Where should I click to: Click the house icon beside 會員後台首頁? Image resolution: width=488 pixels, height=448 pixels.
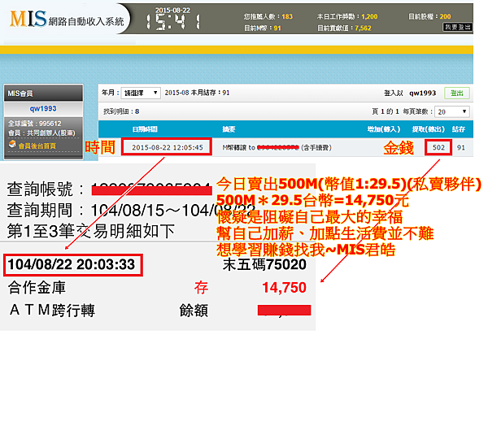pos(12,144)
